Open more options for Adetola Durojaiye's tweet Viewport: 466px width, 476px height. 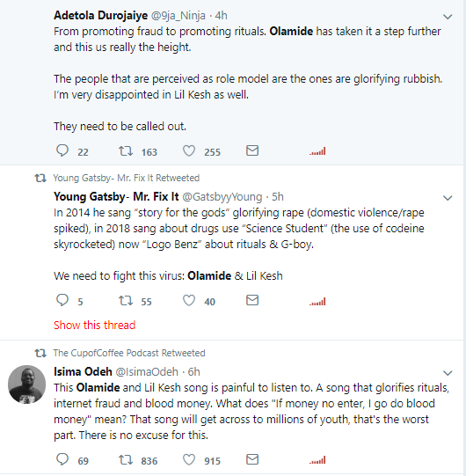[448, 17]
